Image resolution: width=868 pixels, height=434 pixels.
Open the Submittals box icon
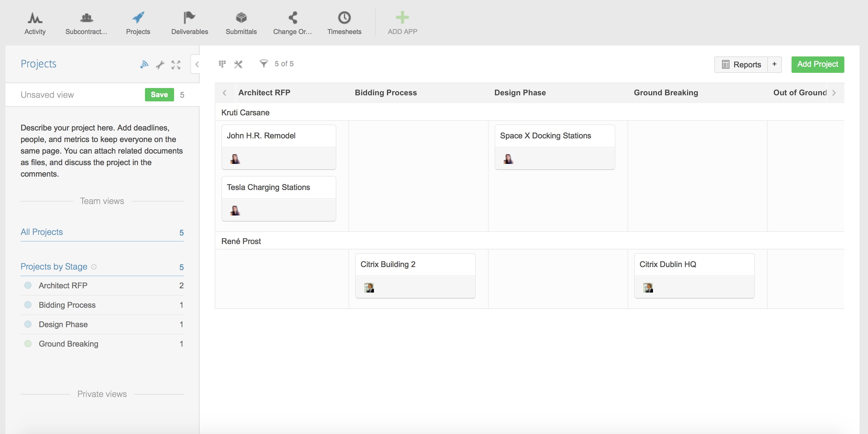pyautogui.click(x=241, y=18)
